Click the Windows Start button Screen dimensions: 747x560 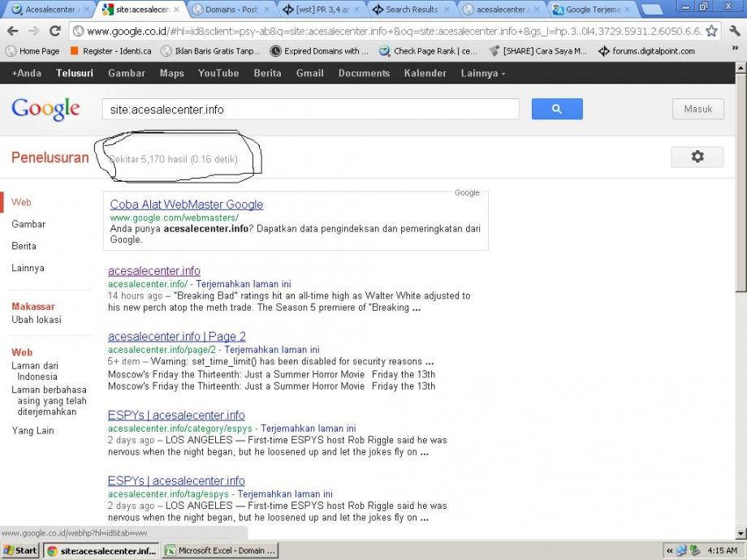(x=20, y=551)
